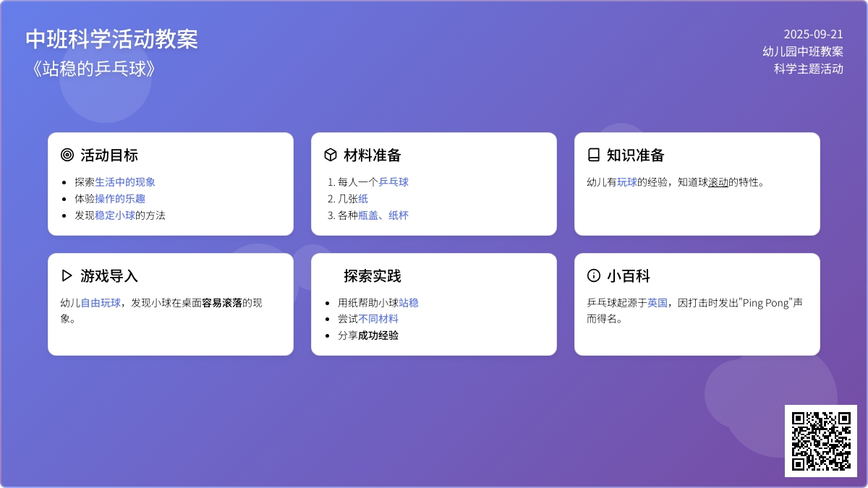Click the target icon beside 活动目标
The height and width of the screenshot is (488, 868).
[67, 155]
